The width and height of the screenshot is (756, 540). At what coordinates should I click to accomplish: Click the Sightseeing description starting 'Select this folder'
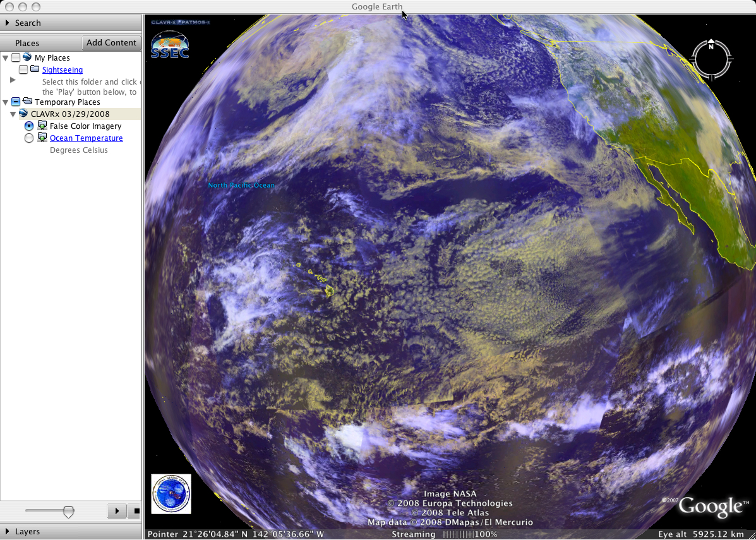90,87
